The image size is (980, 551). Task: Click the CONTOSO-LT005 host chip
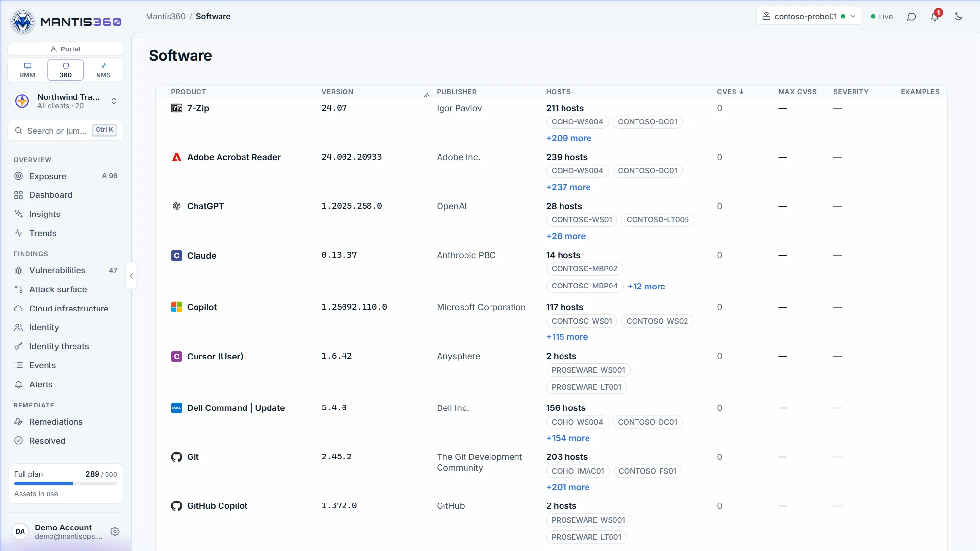[x=658, y=220]
